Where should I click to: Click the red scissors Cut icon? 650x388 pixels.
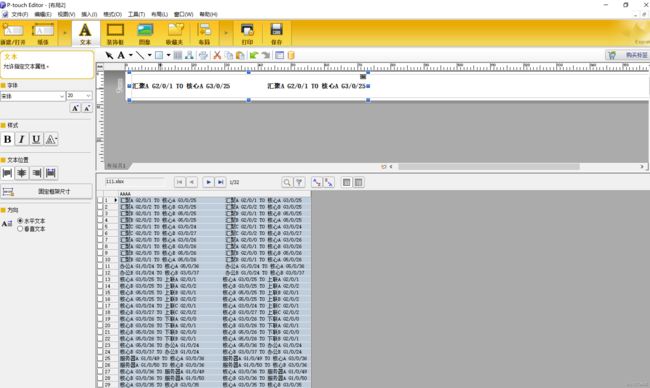pyautogui.click(x=217, y=55)
